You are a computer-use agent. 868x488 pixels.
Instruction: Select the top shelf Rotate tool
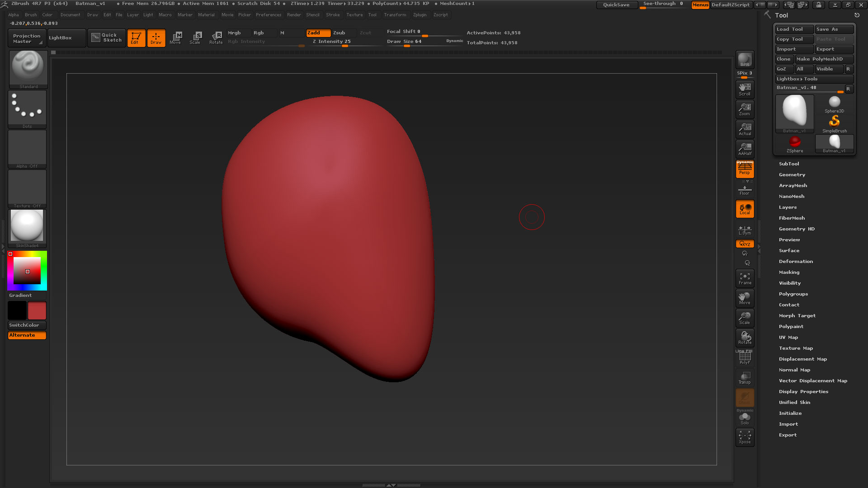coord(216,38)
